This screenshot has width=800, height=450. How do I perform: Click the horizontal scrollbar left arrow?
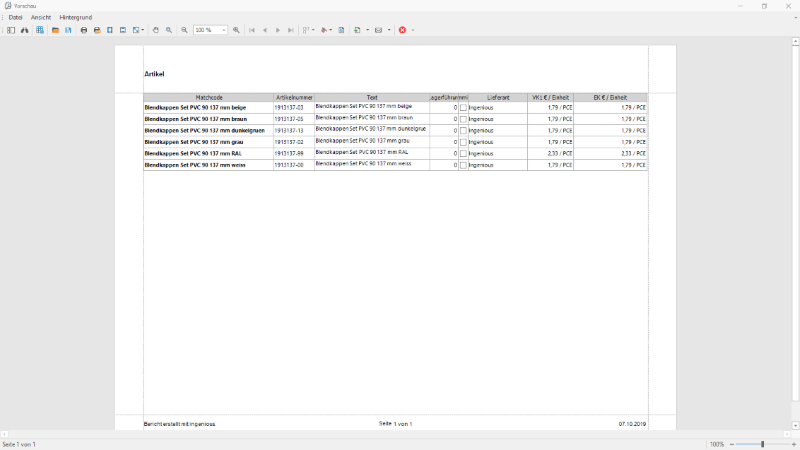[x=4, y=434]
